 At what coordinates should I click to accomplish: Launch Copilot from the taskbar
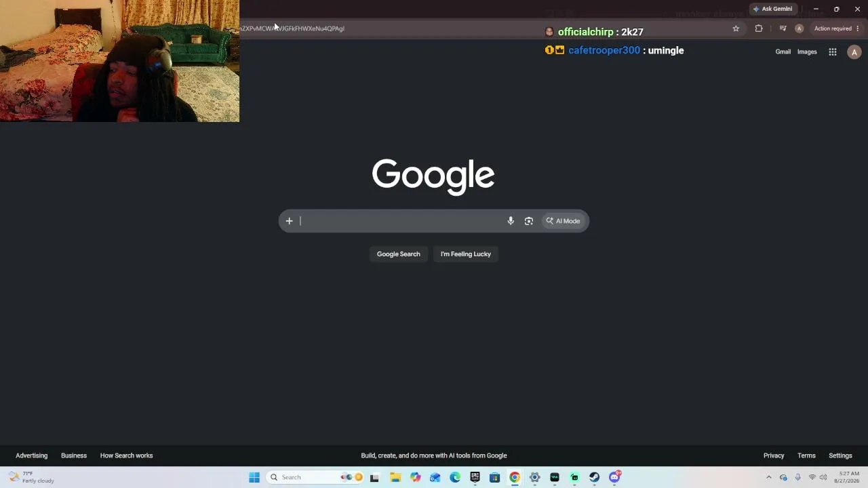coord(416,477)
